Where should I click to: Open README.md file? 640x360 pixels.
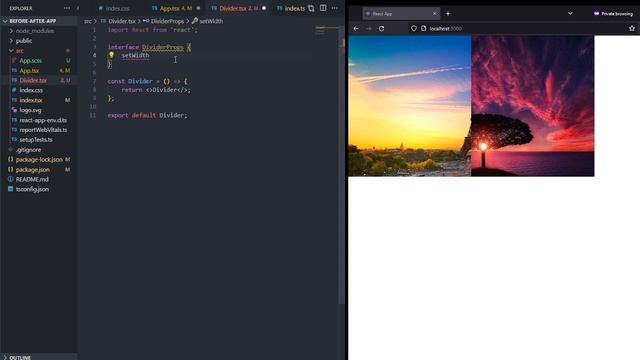(x=32, y=179)
